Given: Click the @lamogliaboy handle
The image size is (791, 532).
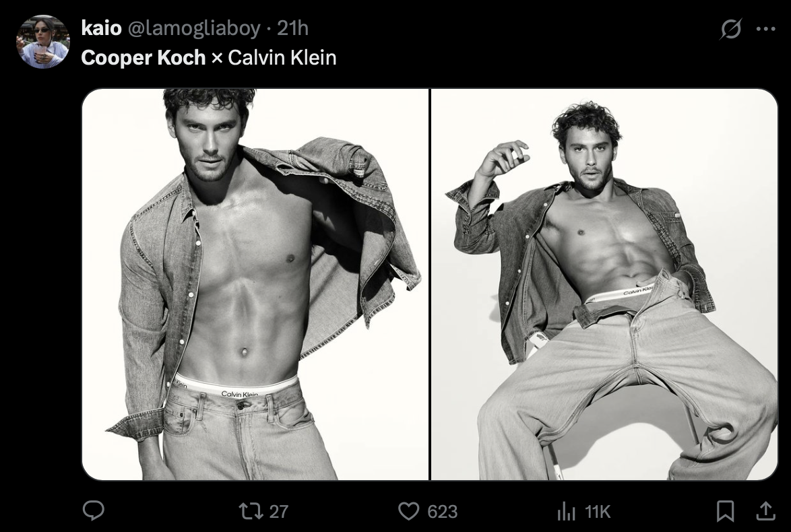Looking at the screenshot, I should click(x=193, y=28).
